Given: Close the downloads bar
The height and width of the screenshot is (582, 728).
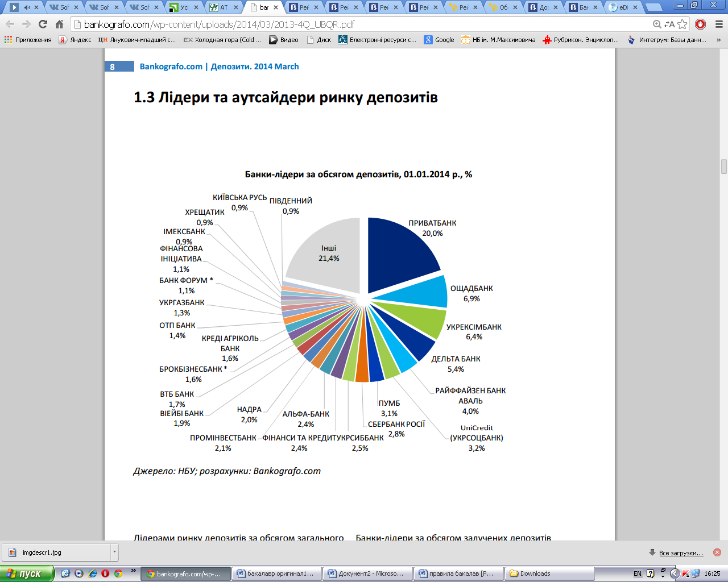Looking at the screenshot, I should [x=717, y=552].
